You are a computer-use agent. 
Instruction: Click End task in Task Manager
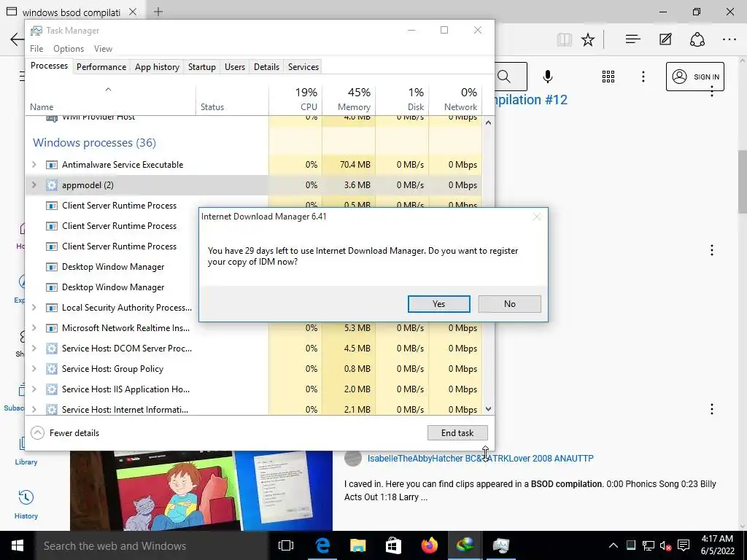coord(457,433)
